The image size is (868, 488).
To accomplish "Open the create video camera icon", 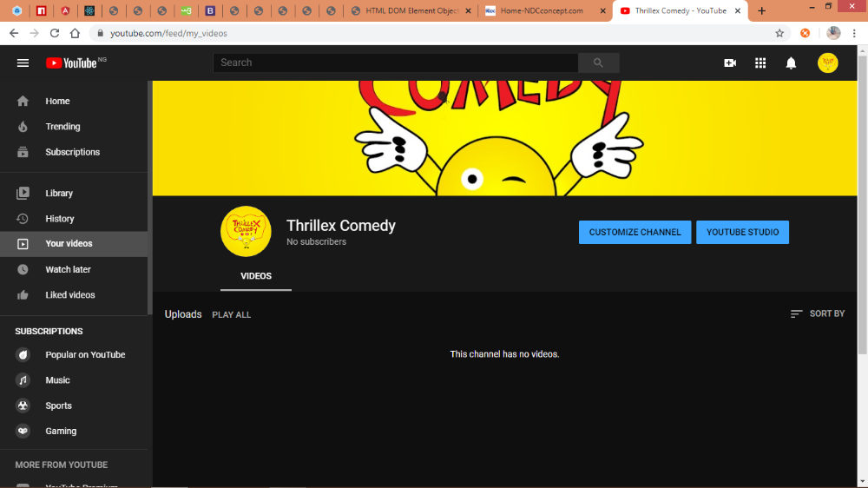I will coord(730,63).
